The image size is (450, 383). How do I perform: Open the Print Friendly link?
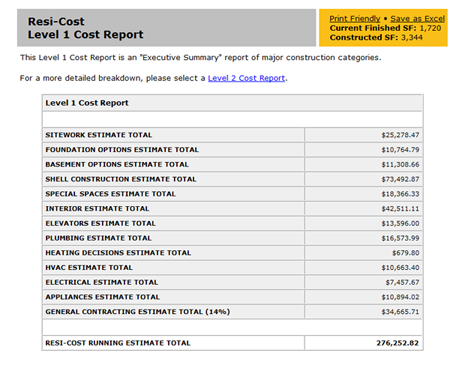(355, 19)
